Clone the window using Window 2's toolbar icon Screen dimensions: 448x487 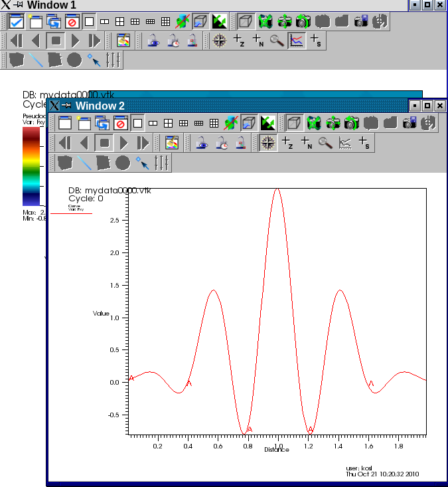pyautogui.click(x=102, y=123)
